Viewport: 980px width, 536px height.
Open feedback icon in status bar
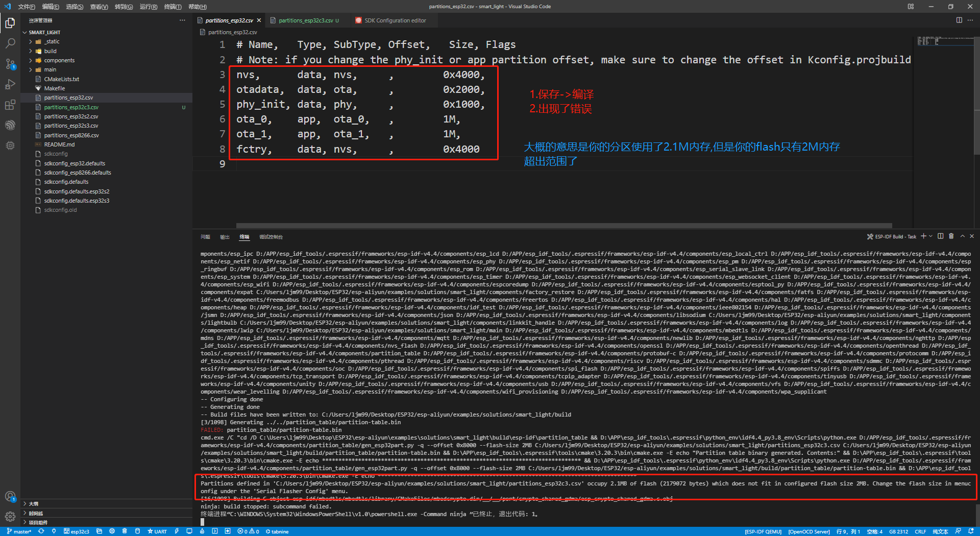tap(958, 531)
